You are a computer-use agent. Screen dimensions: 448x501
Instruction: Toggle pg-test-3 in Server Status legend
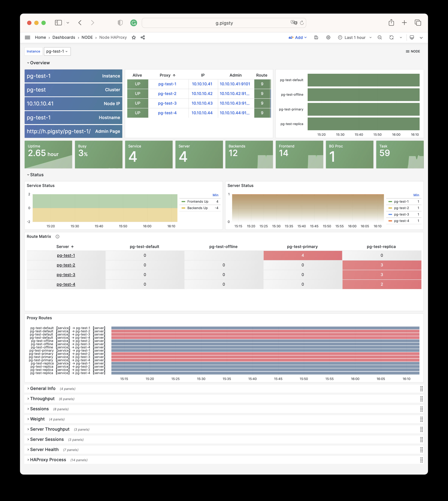point(402,214)
